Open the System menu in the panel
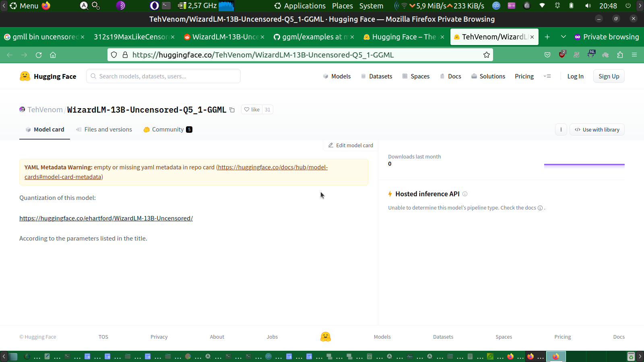The image size is (644, 362). [371, 6]
